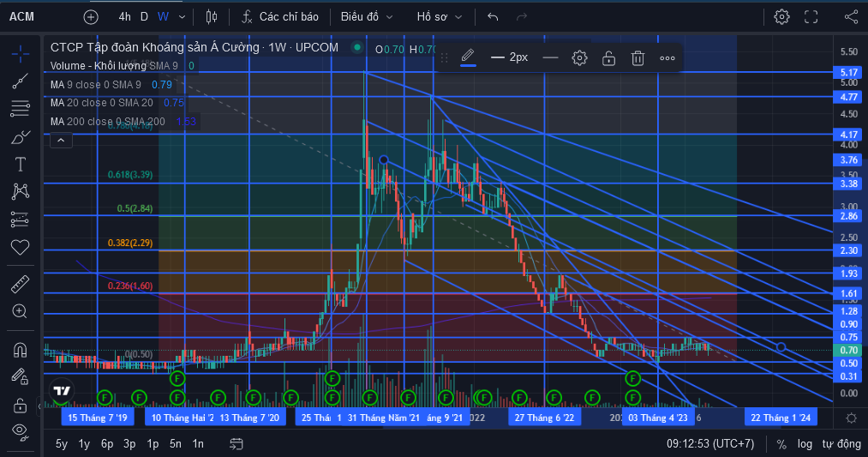Change line color with the pencil icon
The image size is (868, 457).
[x=469, y=57]
